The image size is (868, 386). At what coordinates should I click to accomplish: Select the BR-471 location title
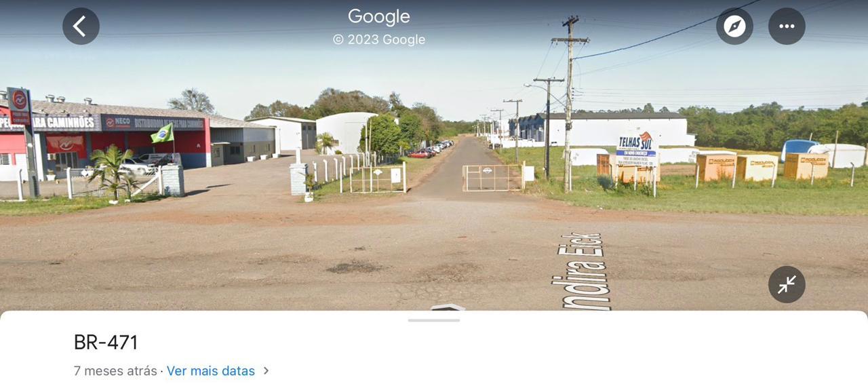click(106, 343)
